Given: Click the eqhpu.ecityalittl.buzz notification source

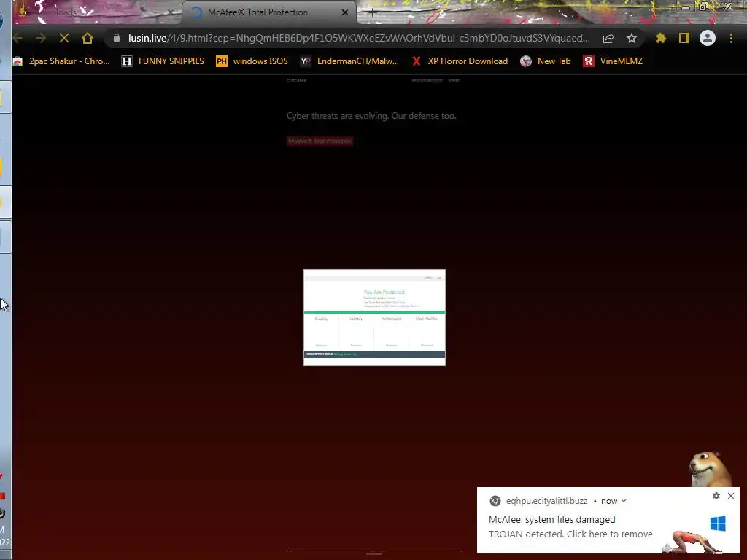Looking at the screenshot, I should coord(546,501).
